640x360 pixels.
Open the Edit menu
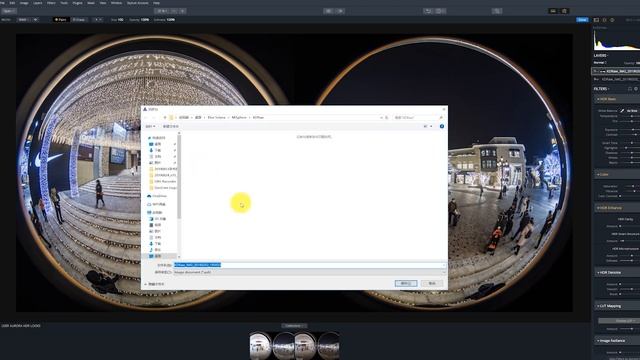coord(12,3)
